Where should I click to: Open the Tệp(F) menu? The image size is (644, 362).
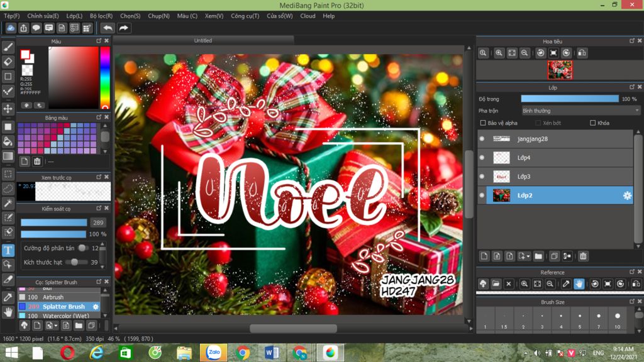click(11, 16)
